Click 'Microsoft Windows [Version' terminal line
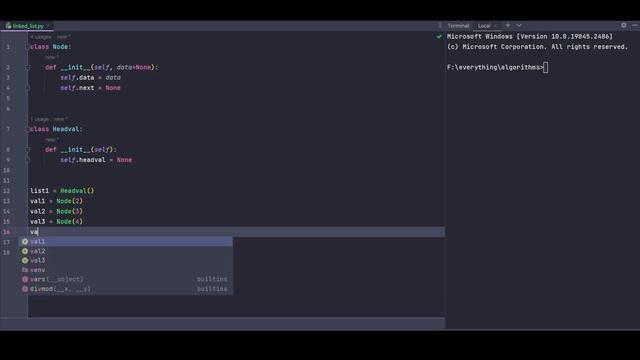This screenshot has width=640, height=360. pyautogui.click(x=530, y=37)
